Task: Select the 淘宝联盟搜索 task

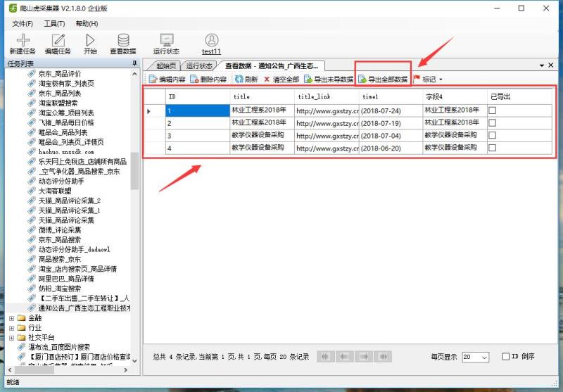Action: (x=58, y=103)
